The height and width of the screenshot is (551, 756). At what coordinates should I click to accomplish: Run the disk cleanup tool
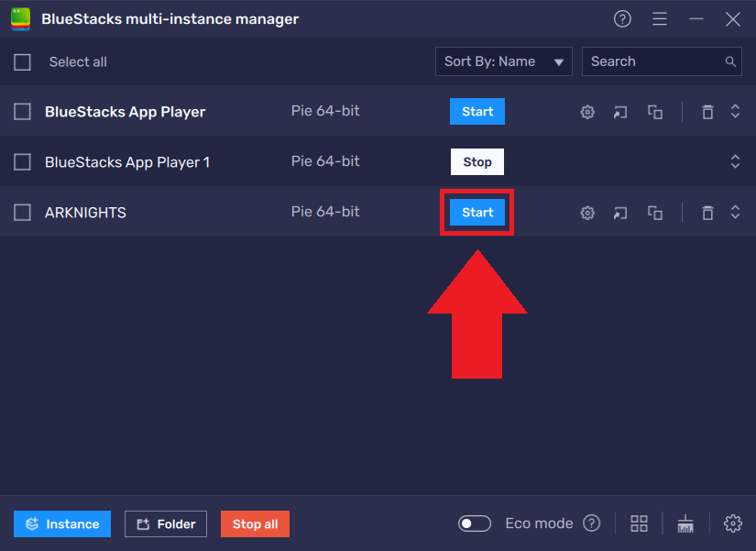pos(685,523)
